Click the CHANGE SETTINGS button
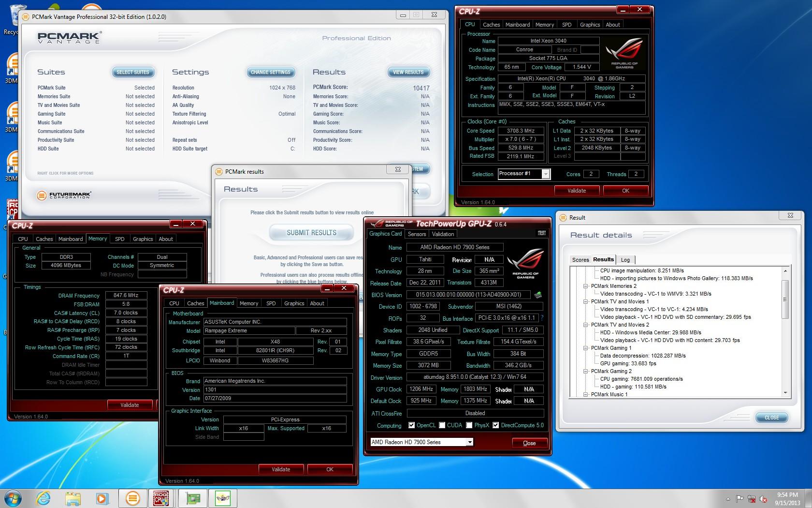Image resolution: width=812 pixels, height=508 pixels. [x=271, y=72]
